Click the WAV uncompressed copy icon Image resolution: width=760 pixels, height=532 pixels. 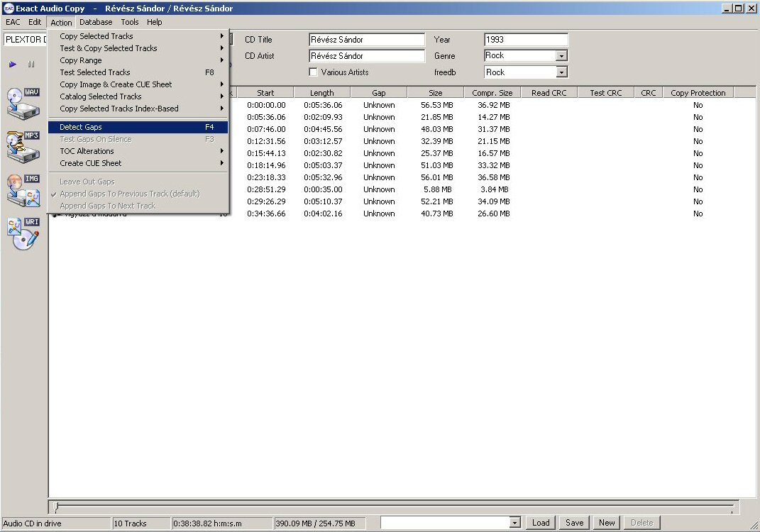point(23,103)
